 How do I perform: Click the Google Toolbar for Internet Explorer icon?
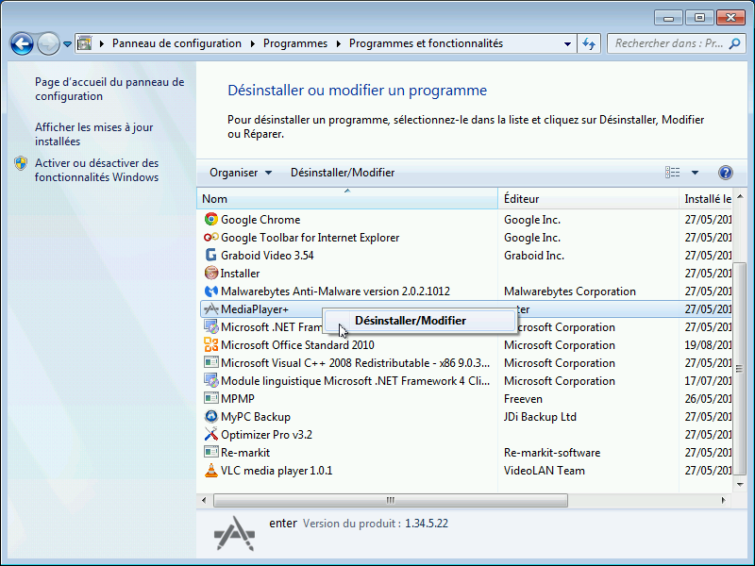tap(211, 237)
